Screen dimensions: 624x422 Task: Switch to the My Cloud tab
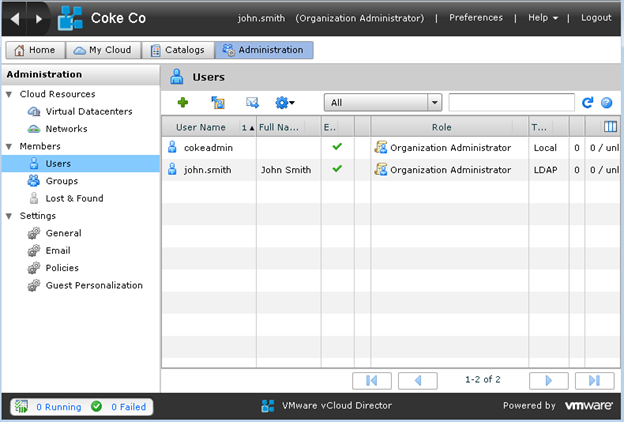[x=105, y=50]
